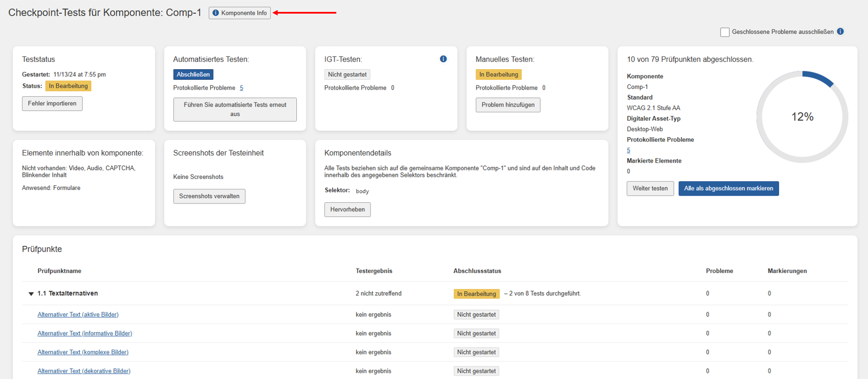The image size is (868, 383).
Task: Open Alternativer Text (informative Bilder) checkpoint
Action: click(x=84, y=333)
